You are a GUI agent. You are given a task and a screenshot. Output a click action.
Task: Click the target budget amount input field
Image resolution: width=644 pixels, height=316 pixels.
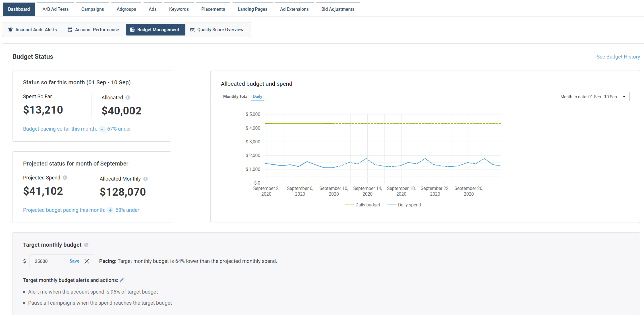49,261
